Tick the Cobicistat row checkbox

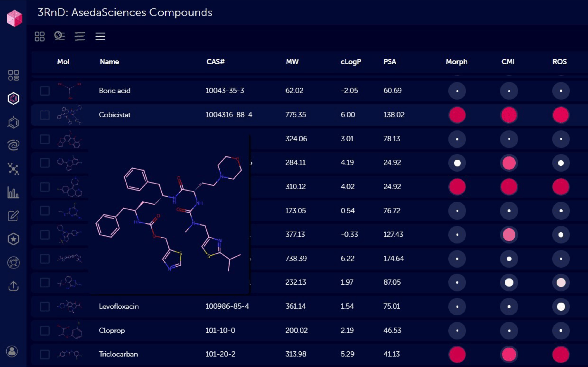[x=45, y=115]
